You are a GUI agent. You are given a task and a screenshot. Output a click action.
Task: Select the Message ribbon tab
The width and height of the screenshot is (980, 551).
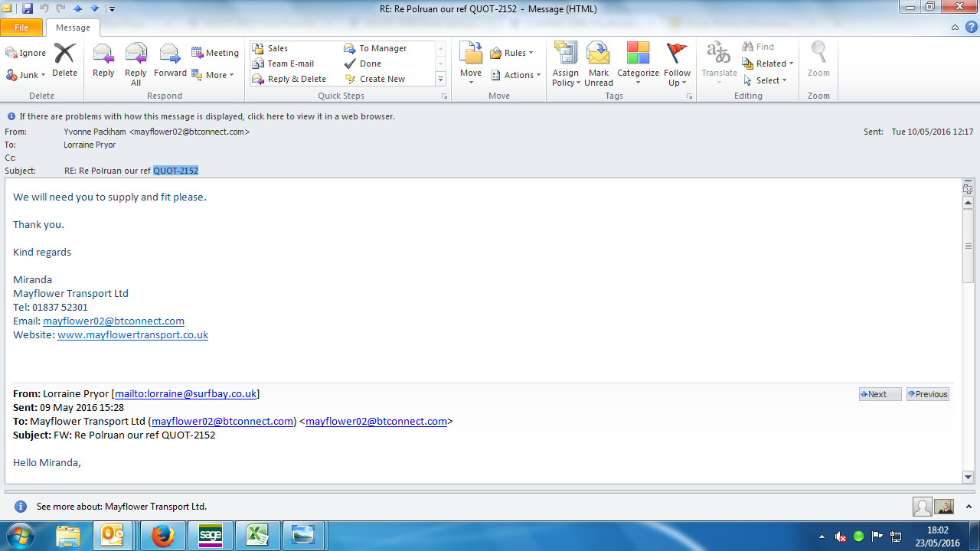pyautogui.click(x=73, y=28)
